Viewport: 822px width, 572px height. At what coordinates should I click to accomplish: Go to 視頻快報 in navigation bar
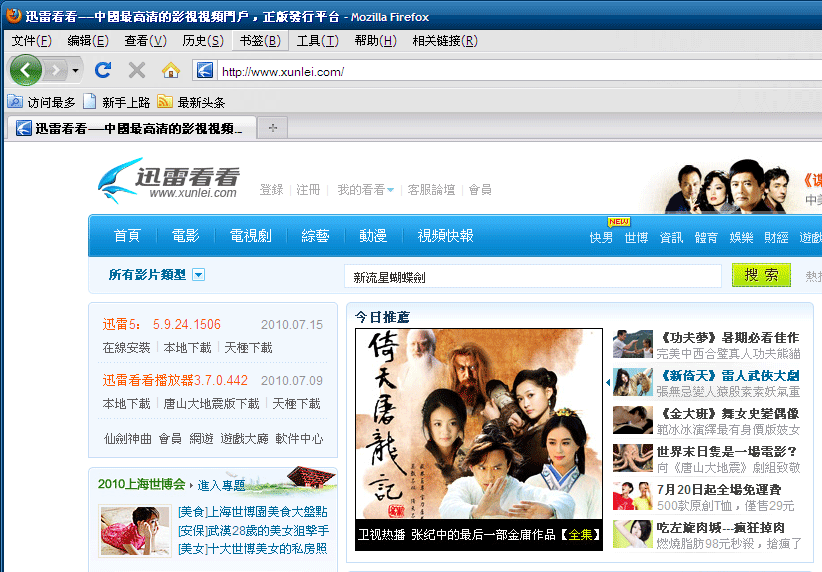[x=445, y=236]
